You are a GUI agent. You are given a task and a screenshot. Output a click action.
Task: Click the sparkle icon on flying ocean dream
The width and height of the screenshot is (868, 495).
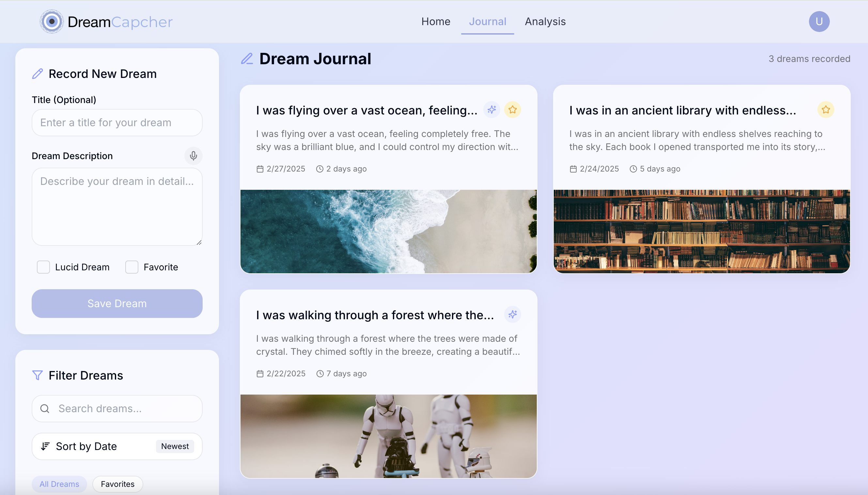tap(491, 110)
